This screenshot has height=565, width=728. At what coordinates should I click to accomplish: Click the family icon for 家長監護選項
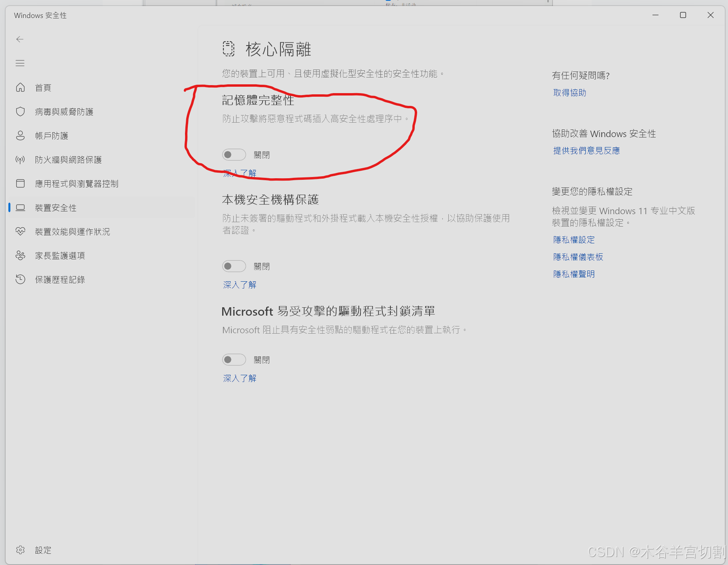click(20, 255)
